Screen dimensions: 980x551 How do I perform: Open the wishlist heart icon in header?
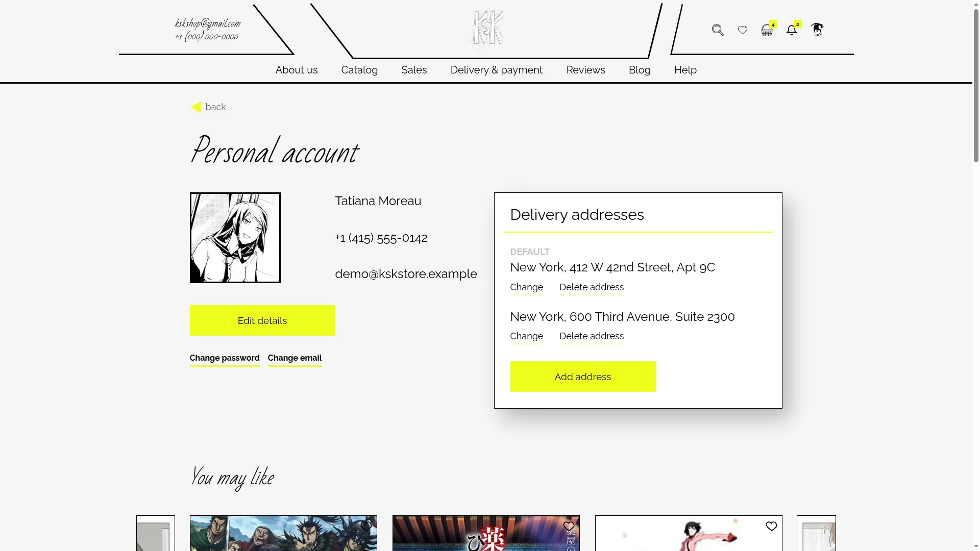coord(743,30)
